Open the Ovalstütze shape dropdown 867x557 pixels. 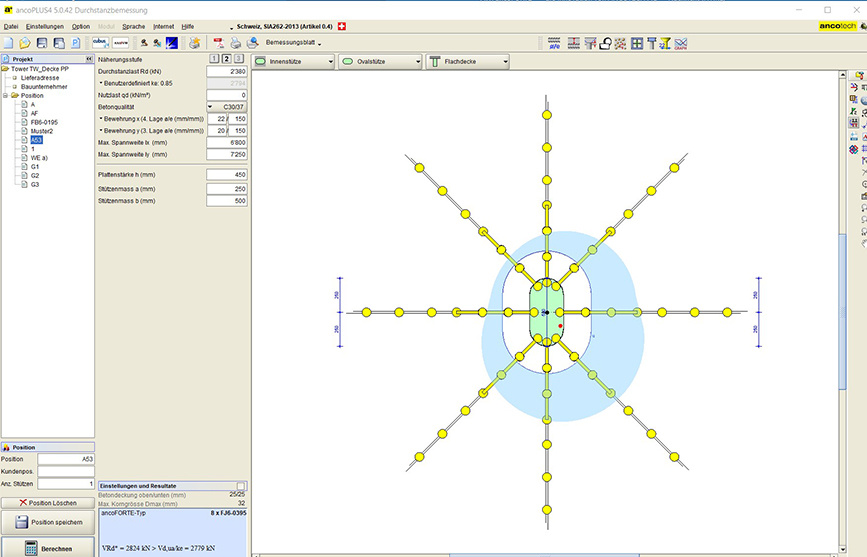pos(380,61)
